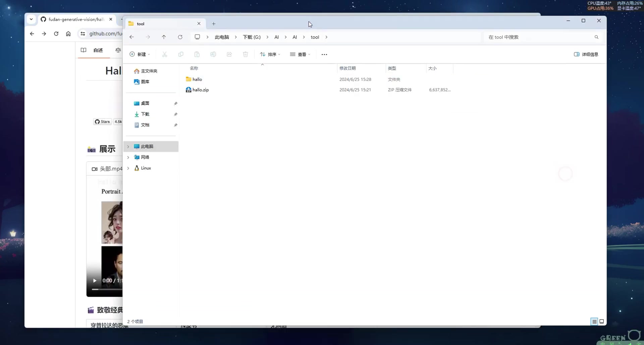
Task: Open 下载 in the quick access list
Action: coord(142,114)
